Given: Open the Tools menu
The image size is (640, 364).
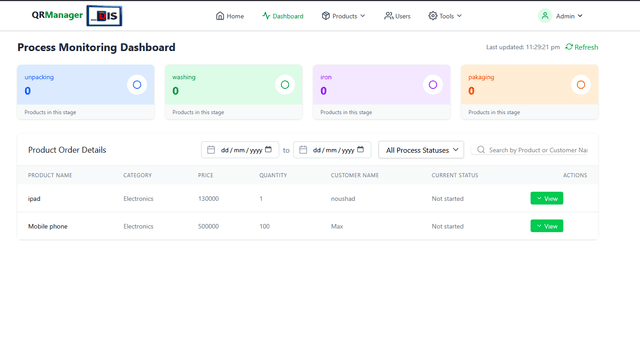Looking at the screenshot, I should (x=445, y=16).
